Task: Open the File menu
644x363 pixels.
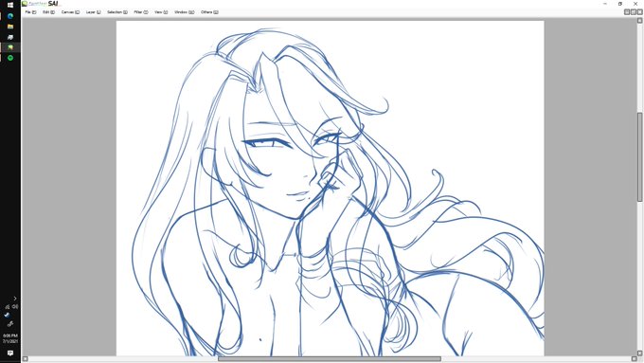Action: (x=31, y=12)
